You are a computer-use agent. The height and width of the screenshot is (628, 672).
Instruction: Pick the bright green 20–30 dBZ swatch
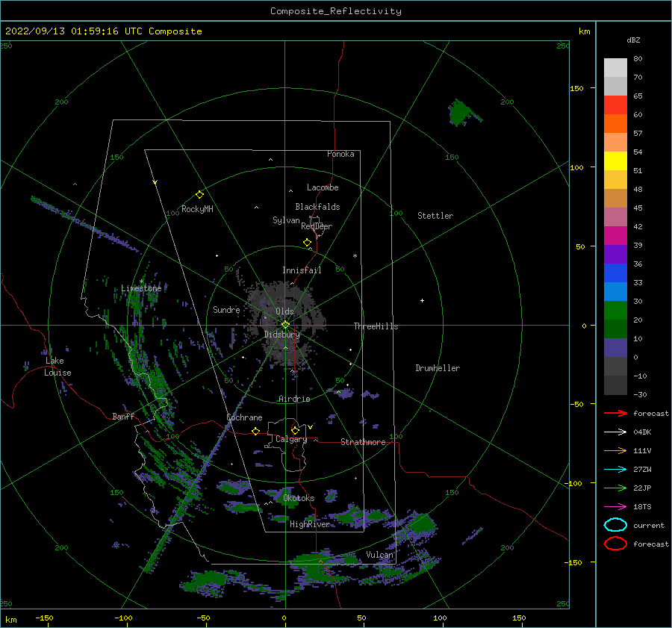[615, 311]
